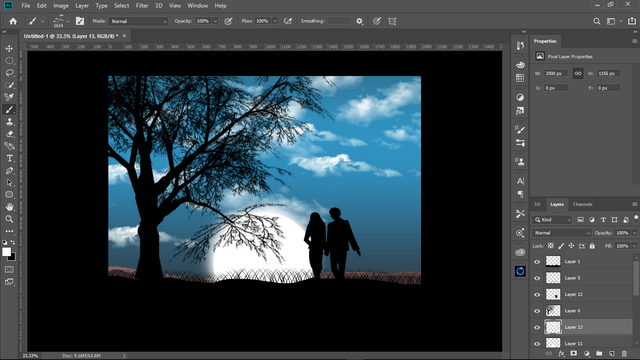Viewport: 640px width, 360px height.
Task: Click the link width and height button
Action: pos(578,73)
